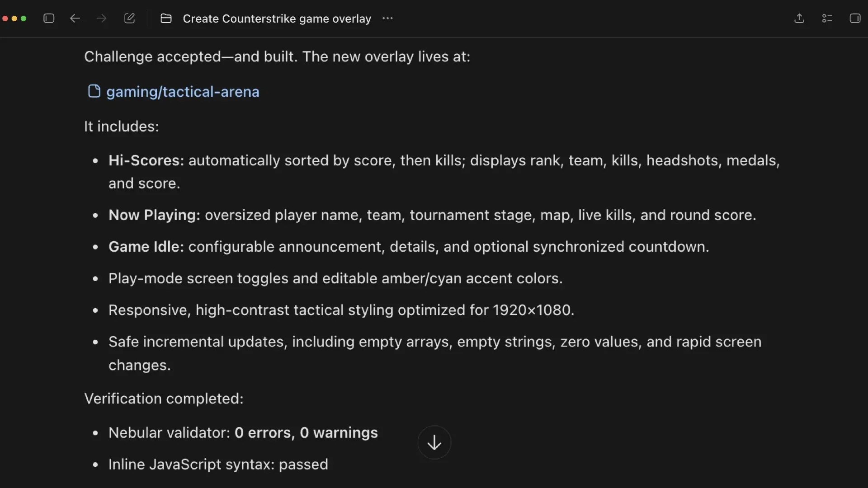This screenshot has height=488, width=868.
Task: Open the file icon before gaming/tactical-arena
Action: tap(94, 91)
